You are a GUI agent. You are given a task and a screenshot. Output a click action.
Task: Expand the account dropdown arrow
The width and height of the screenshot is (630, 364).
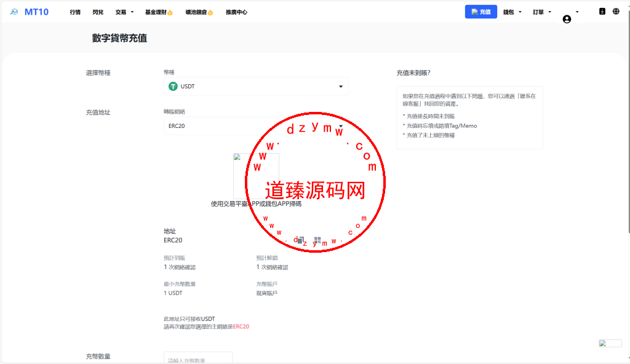pos(577,12)
